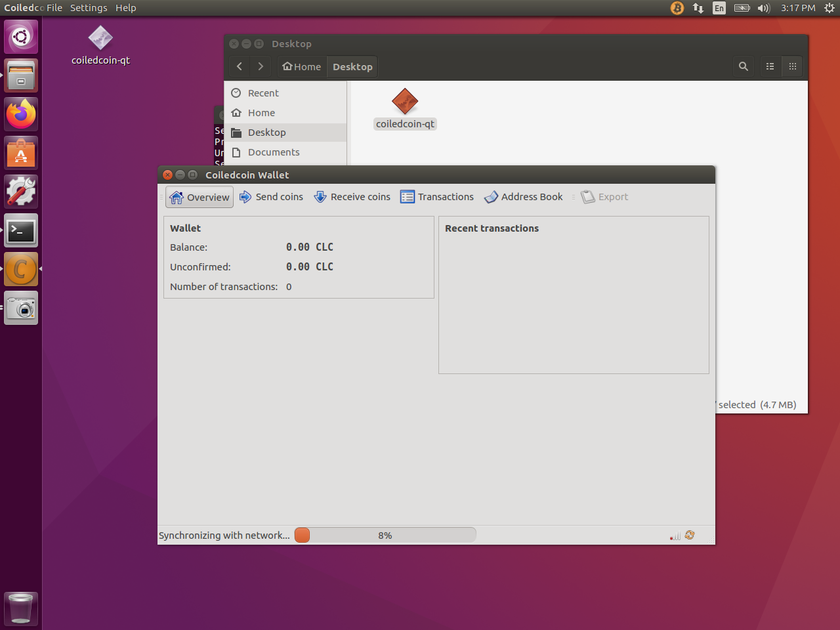This screenshot has height=630, width=840.
Task: Click the 'Synchronizing with network...' status text
Action: coord(224,535)
